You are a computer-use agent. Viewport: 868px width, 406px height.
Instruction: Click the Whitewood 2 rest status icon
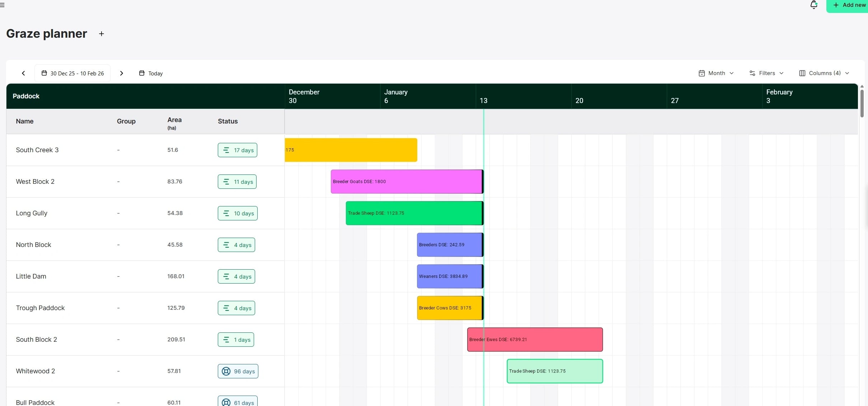(x=226, y=371)
